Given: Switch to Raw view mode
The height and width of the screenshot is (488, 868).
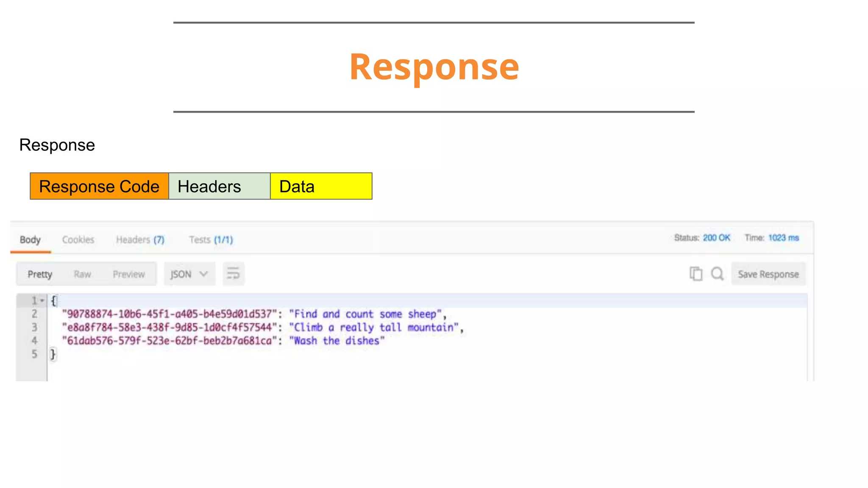Looking at the screenshot, I should [x=82, y=274].
